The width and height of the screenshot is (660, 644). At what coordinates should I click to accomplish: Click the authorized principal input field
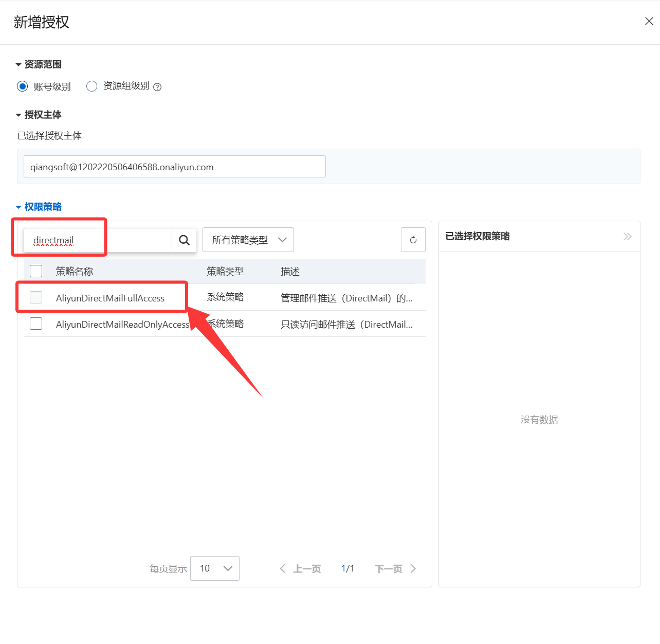[174, 167]
